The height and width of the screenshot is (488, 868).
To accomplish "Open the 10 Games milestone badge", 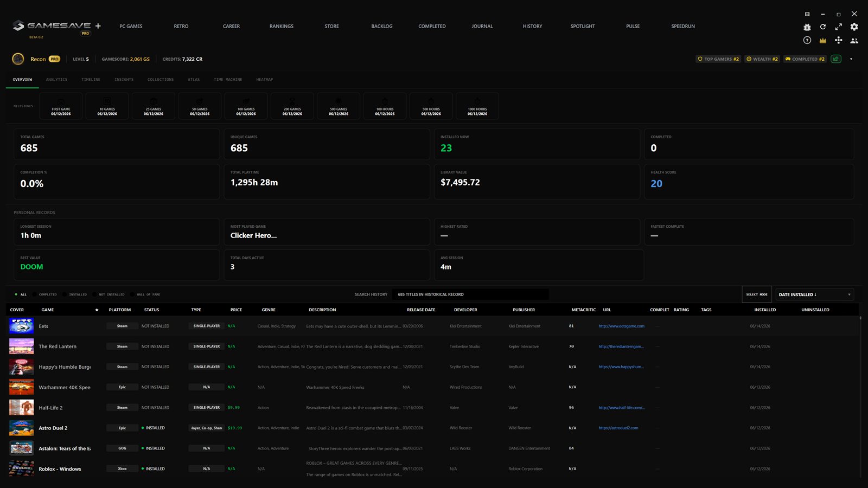I will [107, 106].
